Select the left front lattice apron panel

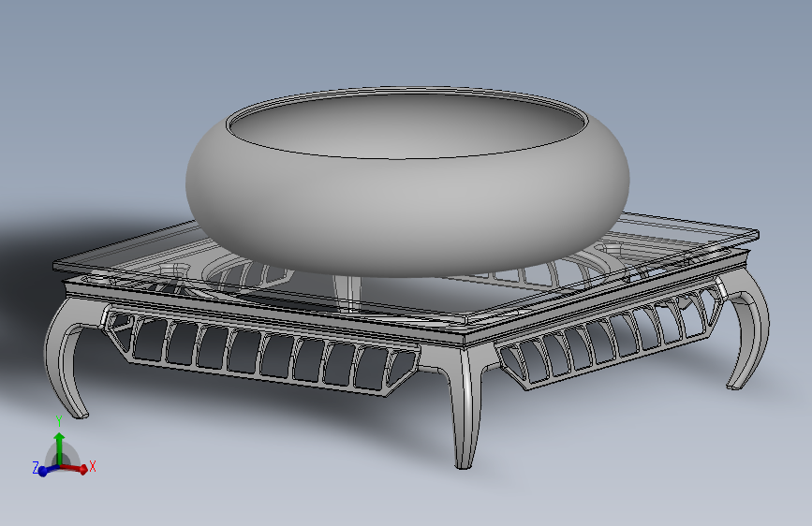click(263, 351)
